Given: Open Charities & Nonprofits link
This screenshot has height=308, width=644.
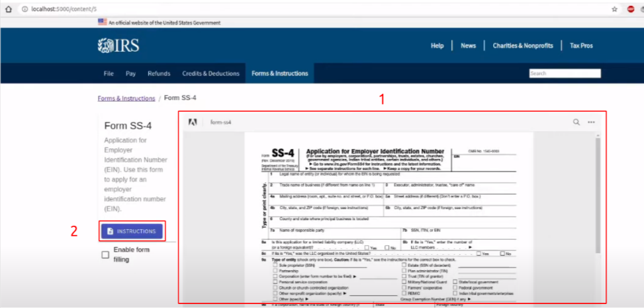Looking at the screenshot, I should tap(523, 46).
